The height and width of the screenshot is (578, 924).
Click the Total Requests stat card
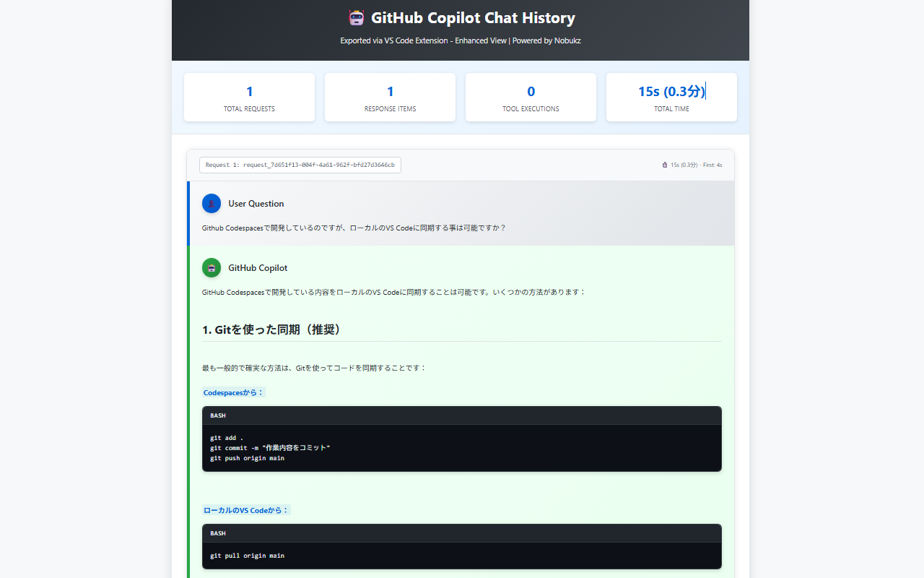[250, 97]
